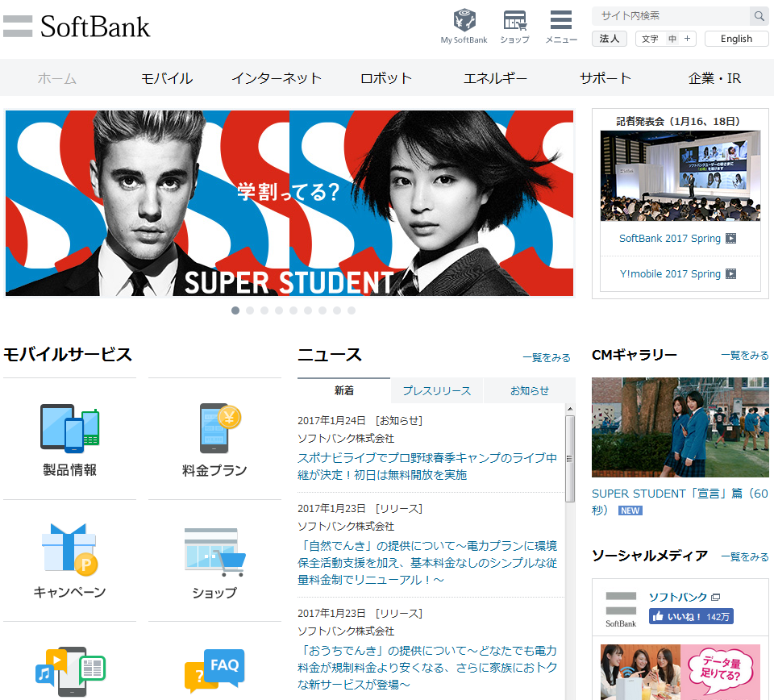Open サポート navigation item

coord(605,78)
